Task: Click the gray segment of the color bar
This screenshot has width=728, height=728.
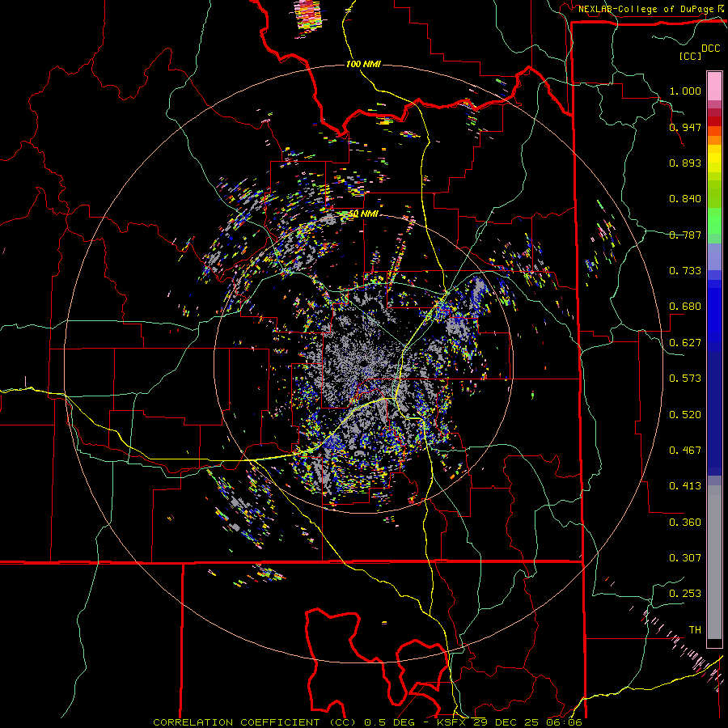Action: click(x=714, y=562)
